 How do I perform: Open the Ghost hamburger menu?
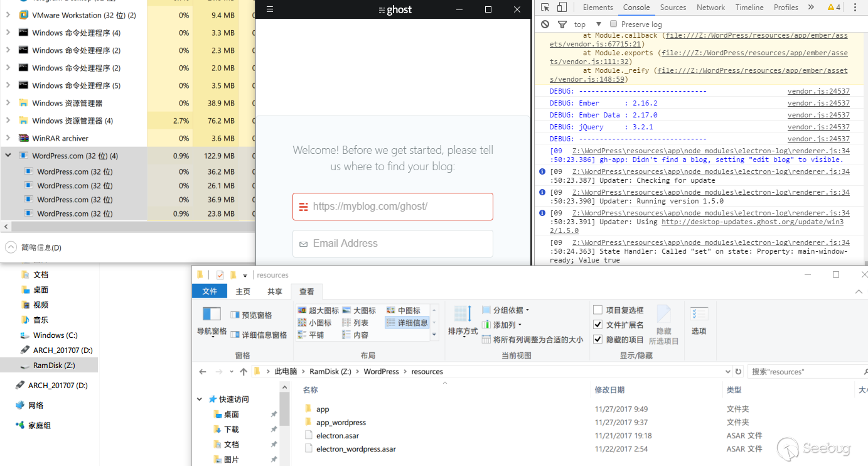[x=270, y=9]
